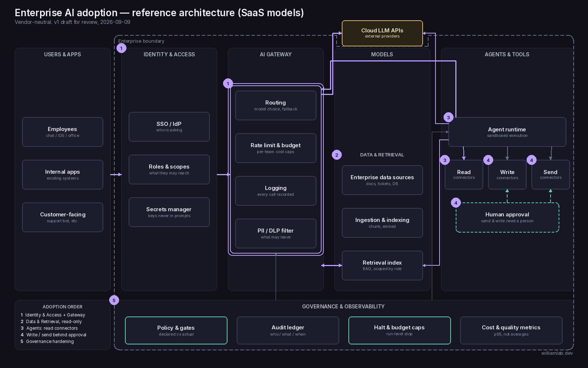Select the Employees node

62,132
